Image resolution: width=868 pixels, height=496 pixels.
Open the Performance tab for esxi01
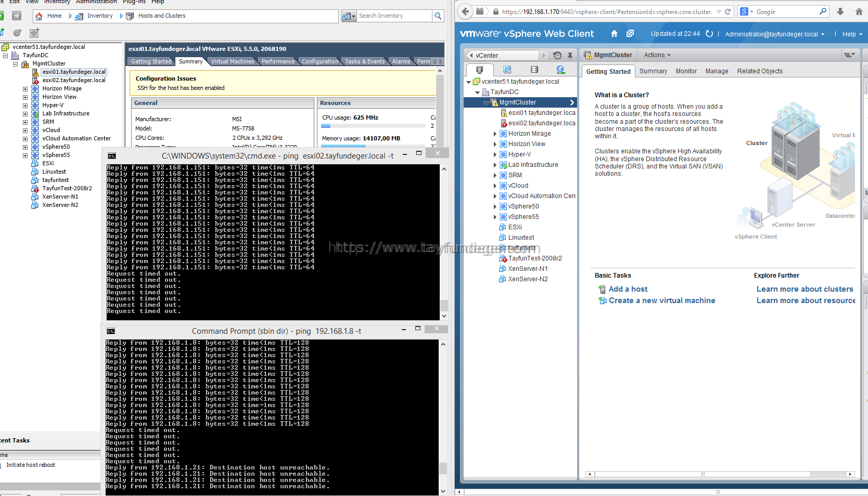click(278, 61)
